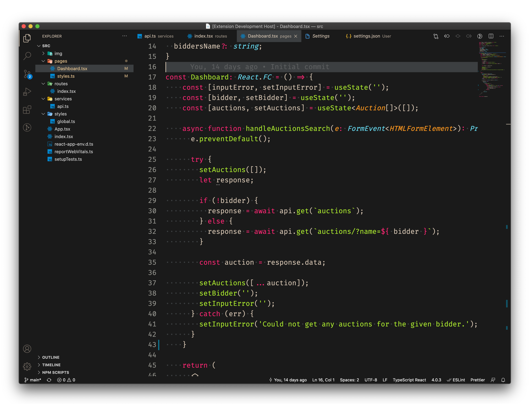
Task: Click the Manage gear icon
Action: click(x=27, y=366)
